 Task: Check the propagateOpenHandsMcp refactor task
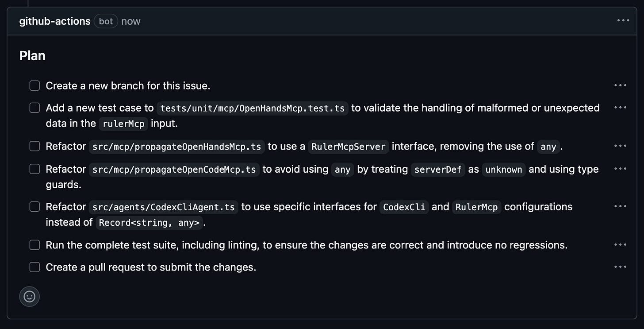click(x=34, y=146)
